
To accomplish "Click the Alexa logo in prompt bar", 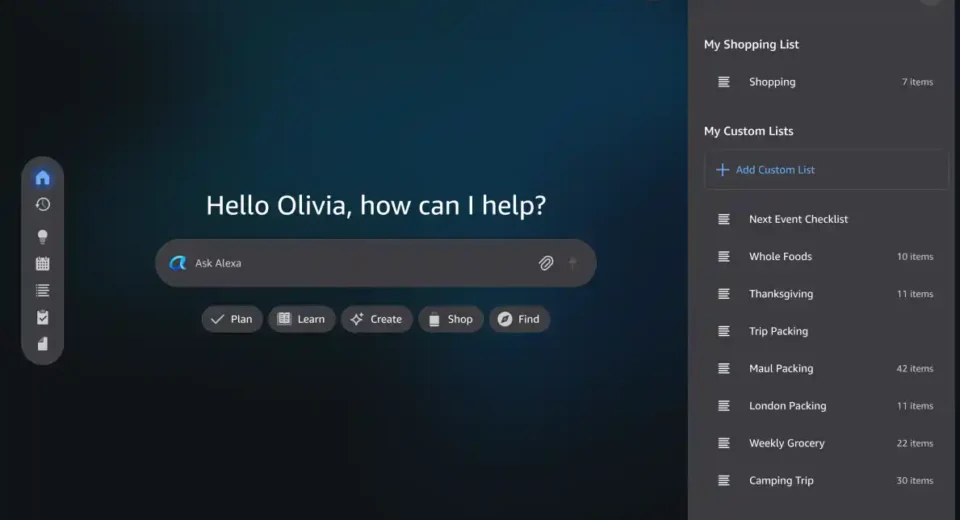I will point(178,263).
